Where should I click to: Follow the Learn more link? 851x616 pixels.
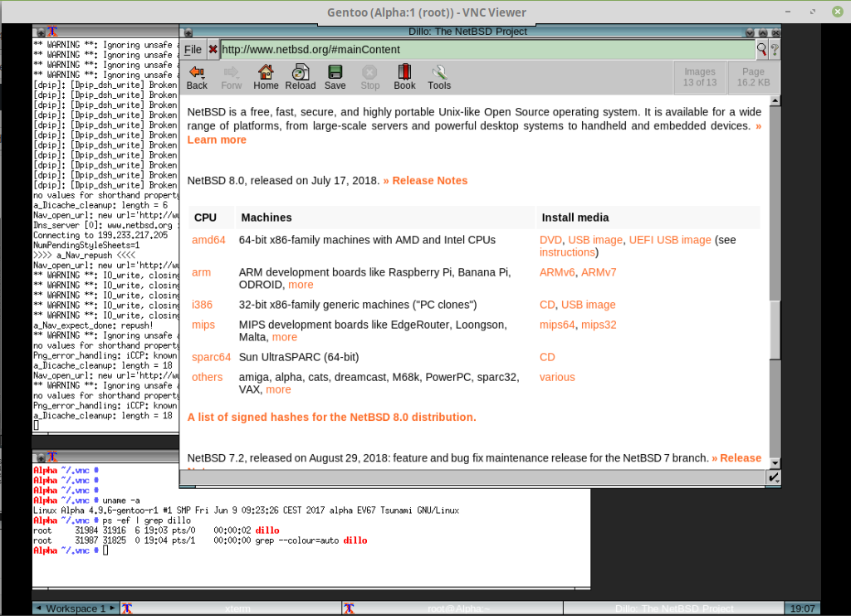[216, 139]
